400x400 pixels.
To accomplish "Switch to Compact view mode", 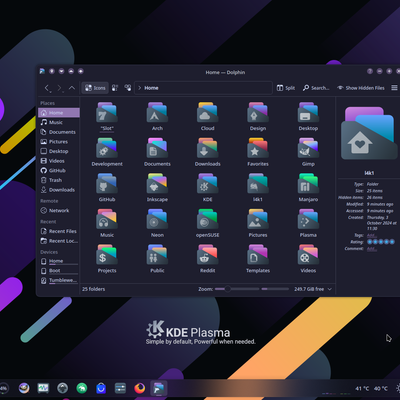I will 115,88.
